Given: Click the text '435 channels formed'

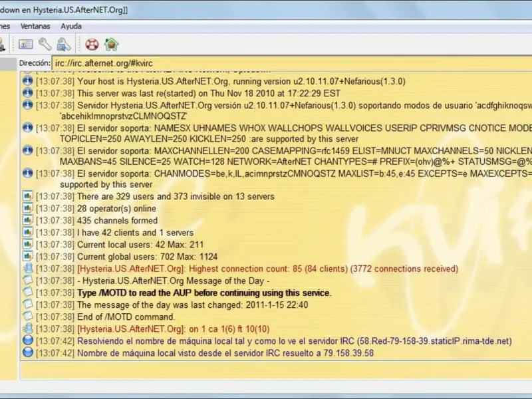Looking at the screenshot, I should coord(118,221).
